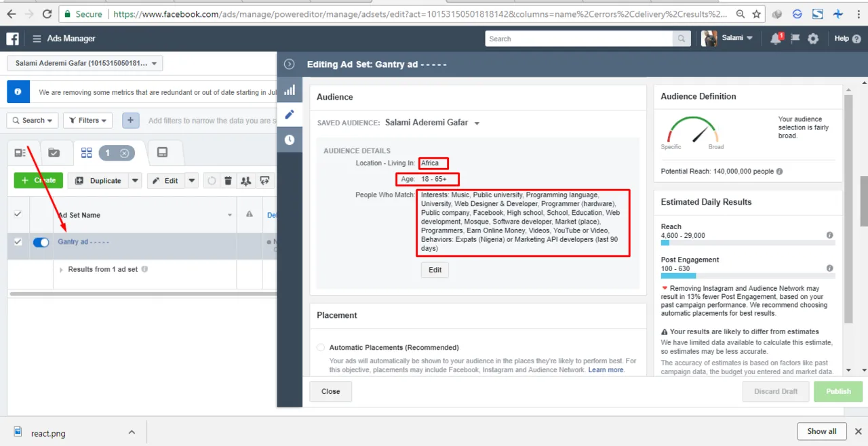
Task: Click the create audience people icon
Action: [246, 180]
